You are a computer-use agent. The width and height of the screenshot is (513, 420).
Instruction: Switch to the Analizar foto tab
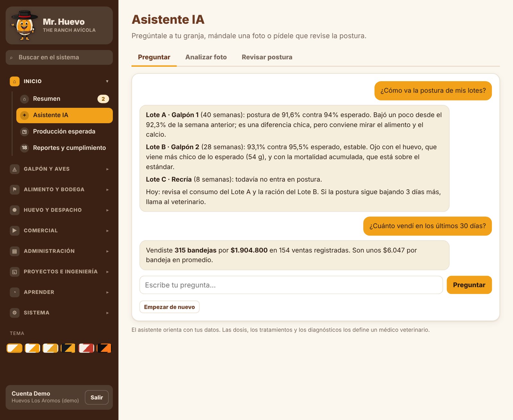pos(206,57)
